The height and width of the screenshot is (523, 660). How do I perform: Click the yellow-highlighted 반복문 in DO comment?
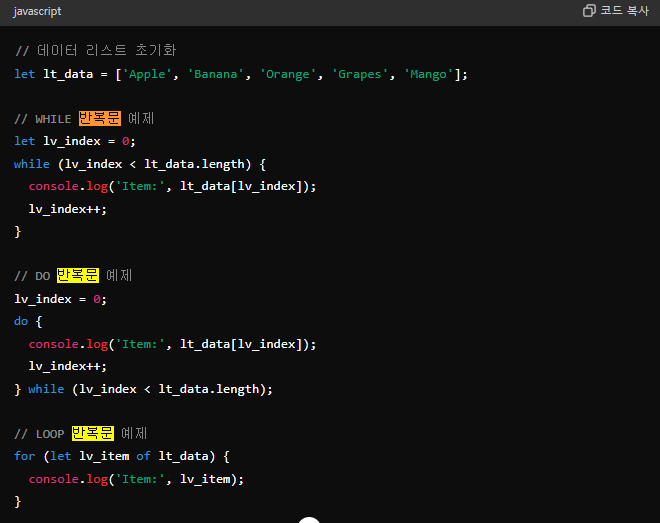click(78, 275)
